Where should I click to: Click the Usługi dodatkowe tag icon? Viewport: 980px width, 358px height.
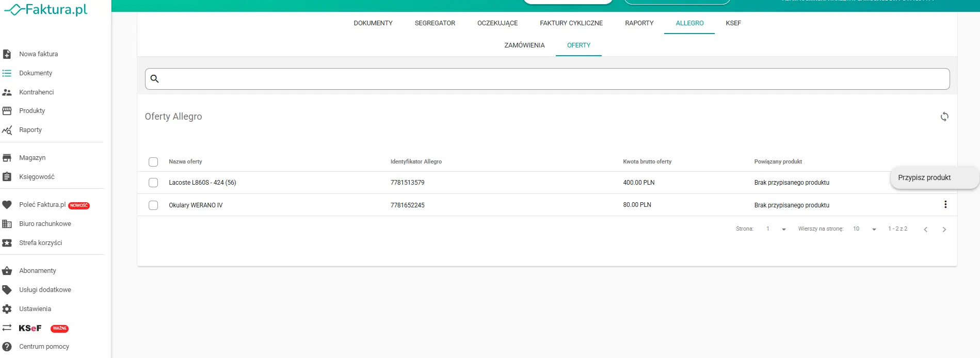[x=7, y=290]
